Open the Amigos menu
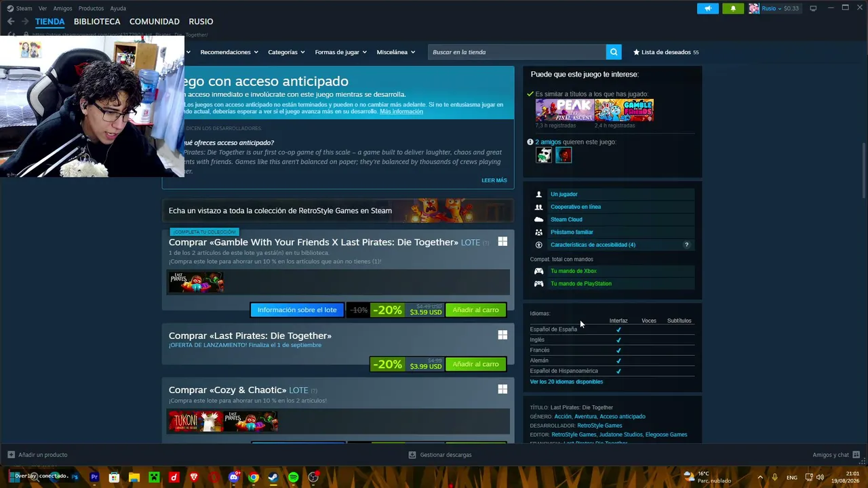 click(x=62, y=8)
